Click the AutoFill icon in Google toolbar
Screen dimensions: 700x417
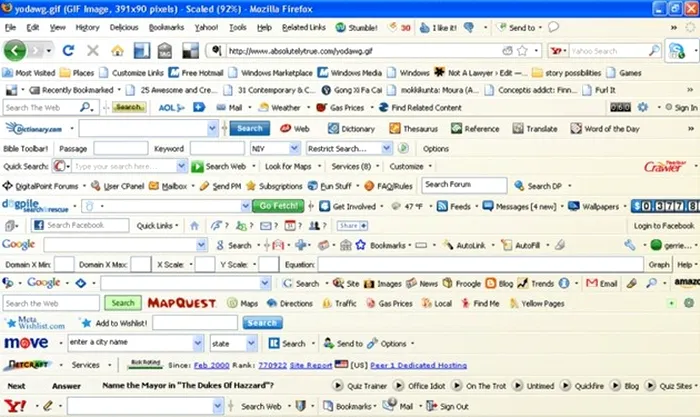pos(506,245)
